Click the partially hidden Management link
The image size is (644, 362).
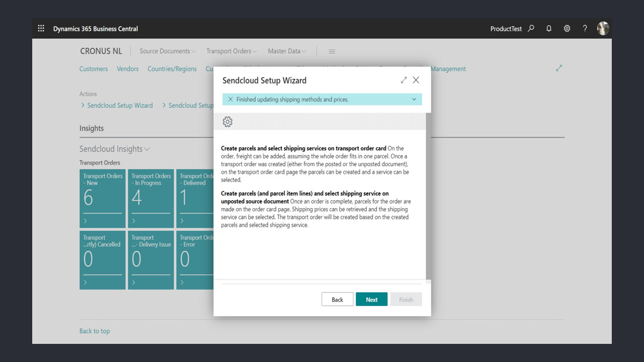[x=448, y=69]
